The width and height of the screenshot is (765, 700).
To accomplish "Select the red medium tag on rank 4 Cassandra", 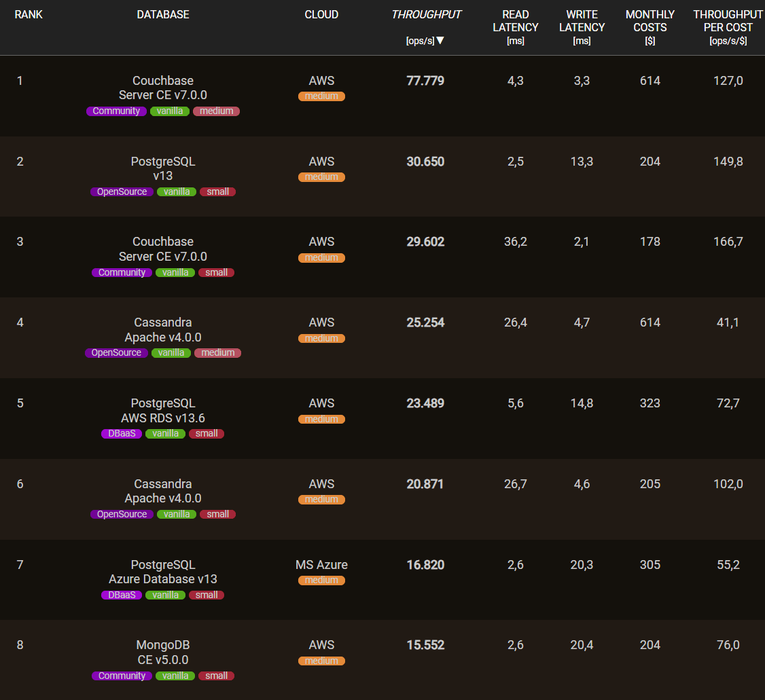I will (x=217, y=353).
